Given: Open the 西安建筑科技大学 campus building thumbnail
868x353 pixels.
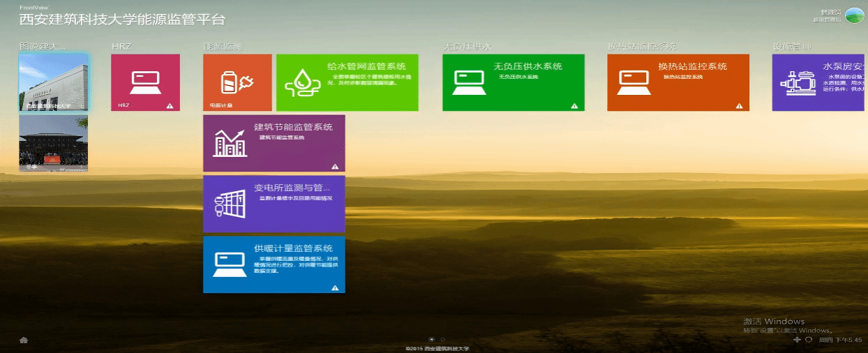Looking at the screenshot, I should [54, 82].
